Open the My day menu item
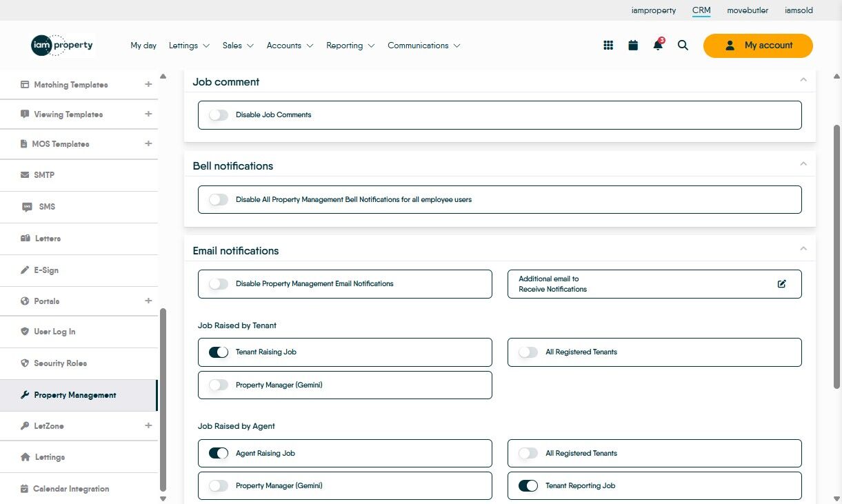 143,46
